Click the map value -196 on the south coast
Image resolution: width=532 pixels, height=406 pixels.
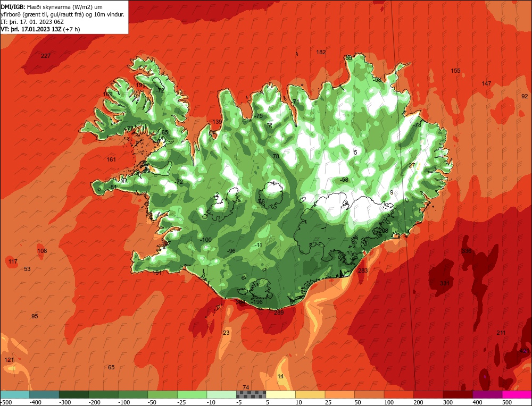[x=256, y=302]
